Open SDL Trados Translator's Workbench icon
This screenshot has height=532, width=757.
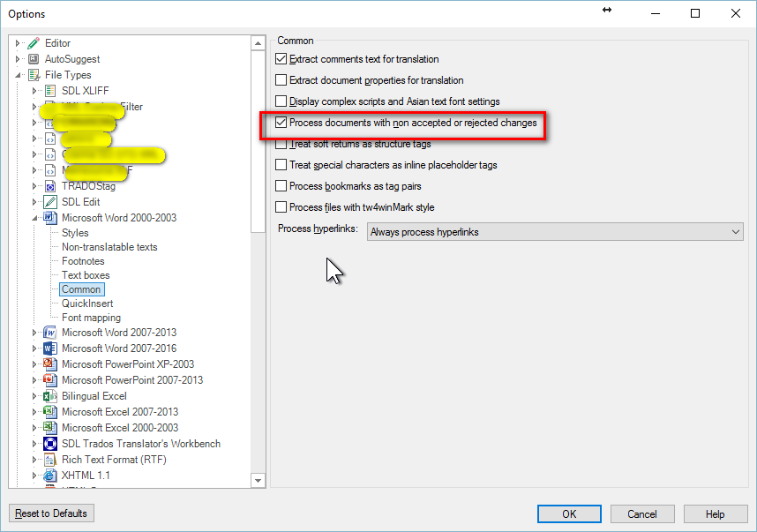[x=48, y=443]
